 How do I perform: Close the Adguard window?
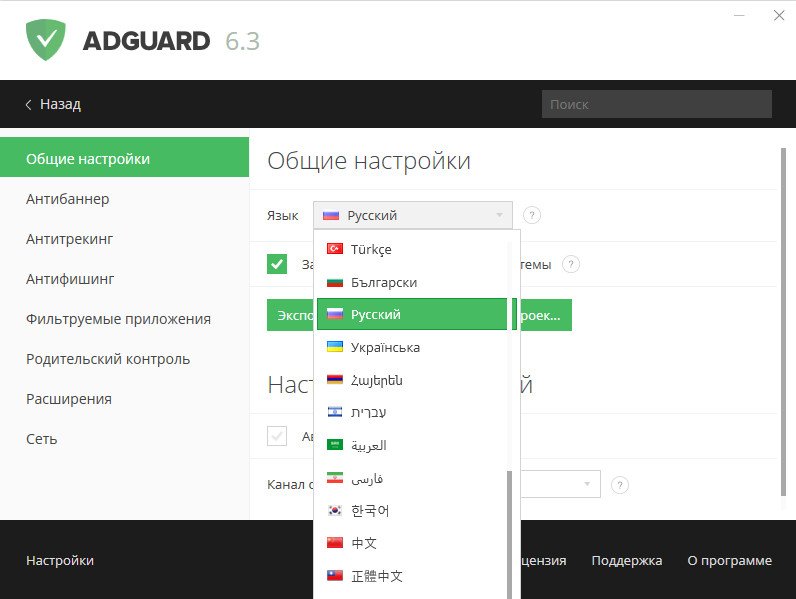click(x=779, y=16)
